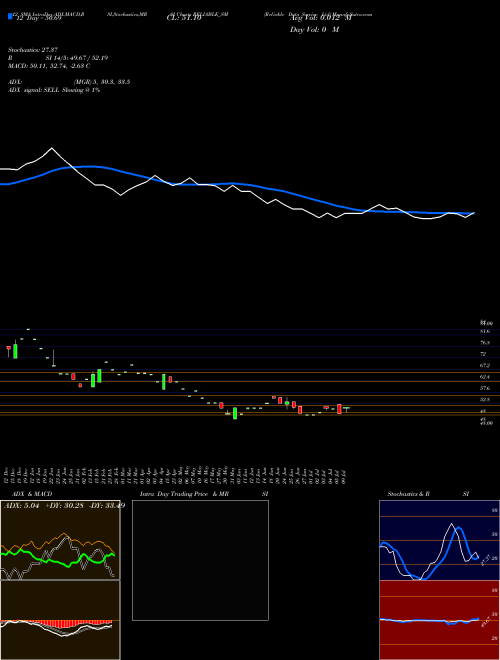The image size is (500, 660).
Task: Click the 67.2 price axis label
Action: pyautogui.click(x=485, y=365)
